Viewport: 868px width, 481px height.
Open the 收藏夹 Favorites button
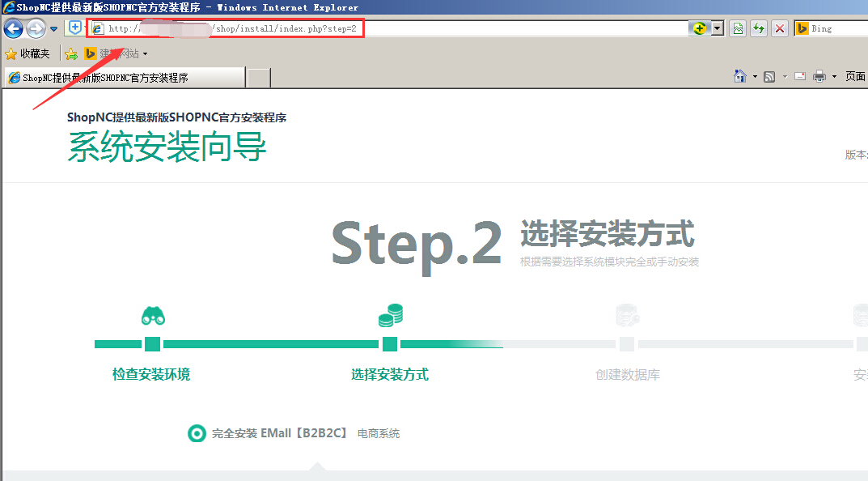point(28,53)
